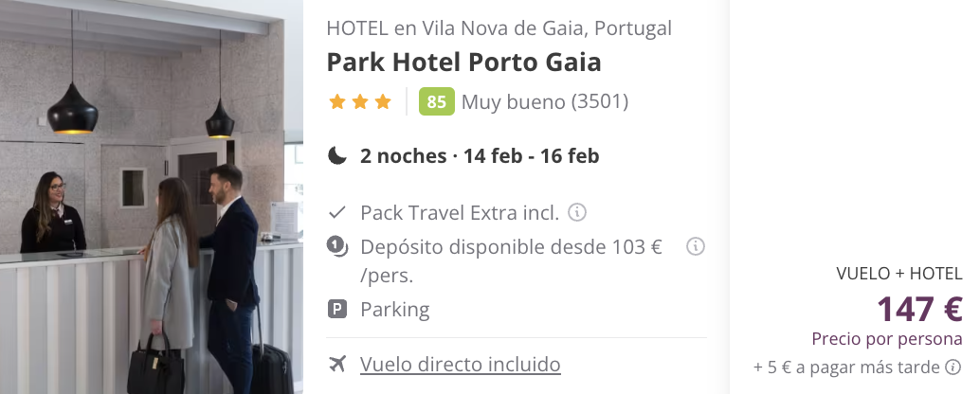Click 'HOTEL en Vila Nova de Gaia, Portugal' text

[499, 28]
